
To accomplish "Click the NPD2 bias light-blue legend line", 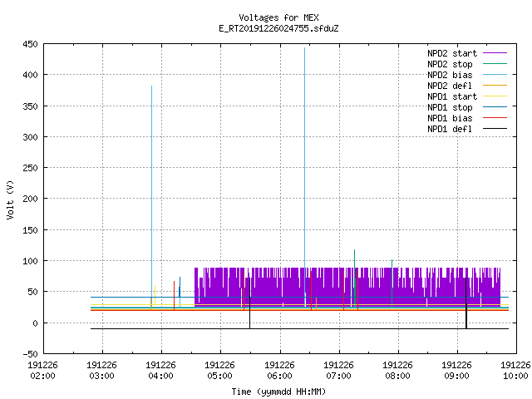I will [x=495, y=75].
